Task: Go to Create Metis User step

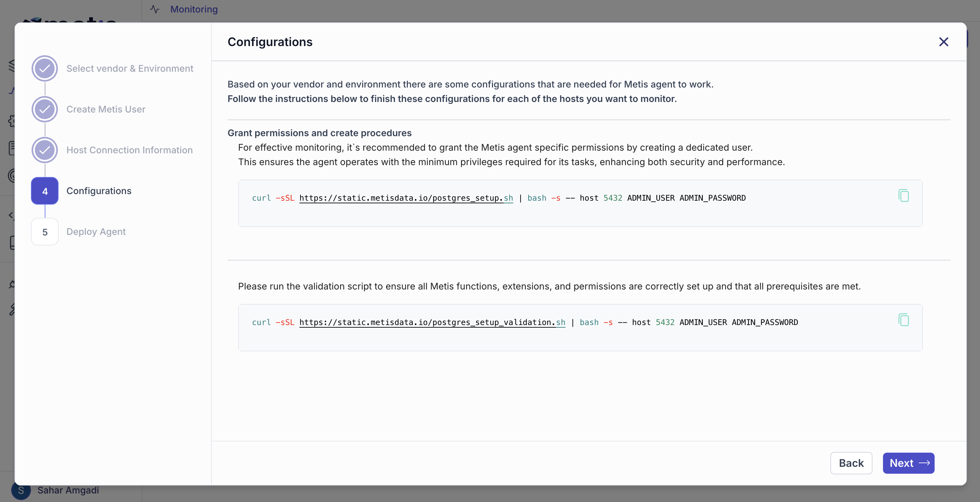Action: [106, 109]
